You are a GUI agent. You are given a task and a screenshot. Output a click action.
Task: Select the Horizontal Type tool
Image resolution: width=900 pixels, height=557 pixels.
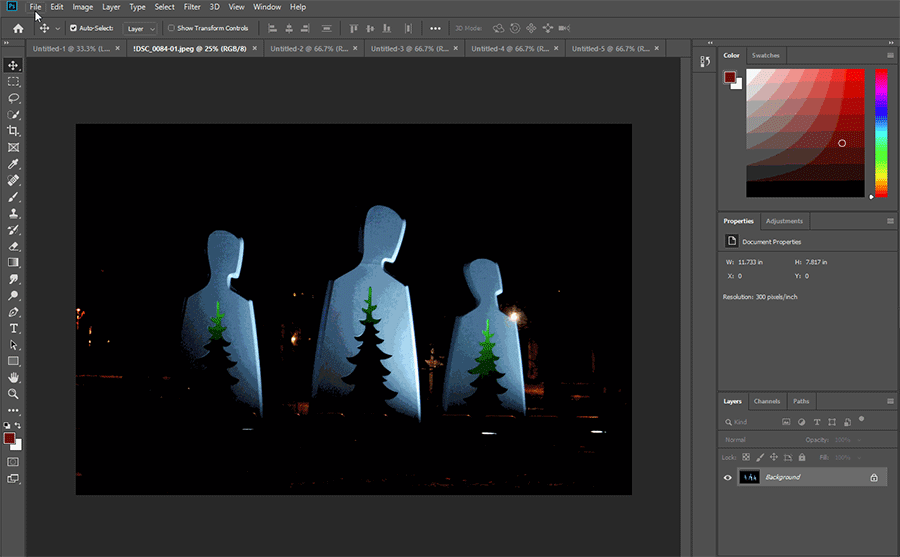click(13, 328)
